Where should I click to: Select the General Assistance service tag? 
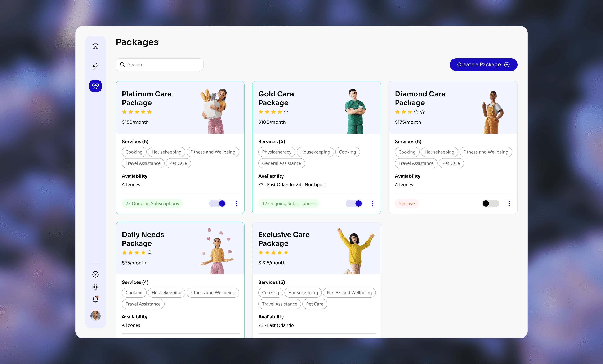point(281,163)
